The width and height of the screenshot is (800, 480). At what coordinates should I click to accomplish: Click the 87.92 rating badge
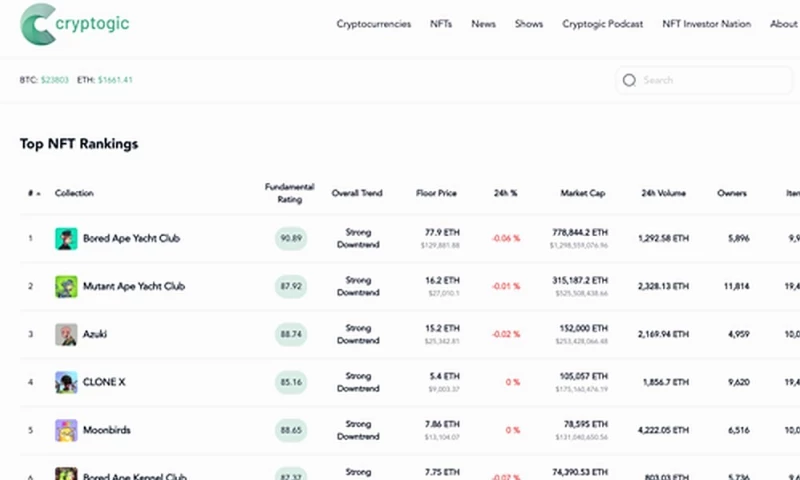(291, 286)
